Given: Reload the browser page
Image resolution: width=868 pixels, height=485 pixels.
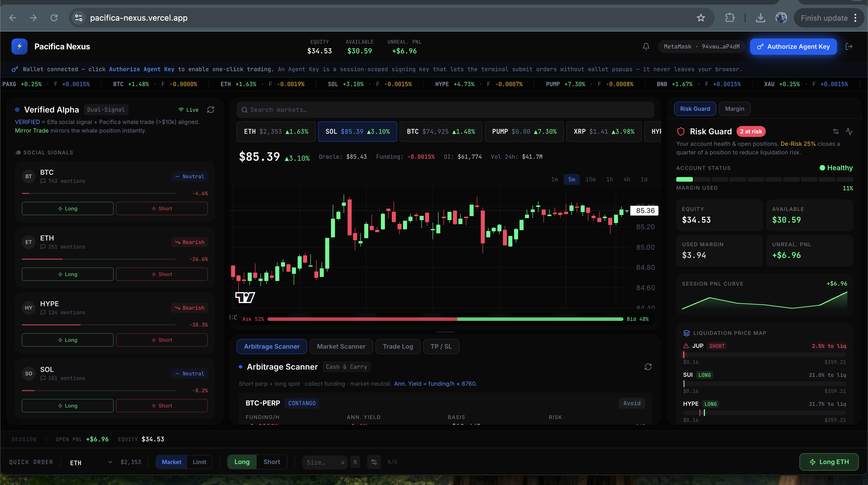Looking at the screenshot, I should tap(54, 18).
